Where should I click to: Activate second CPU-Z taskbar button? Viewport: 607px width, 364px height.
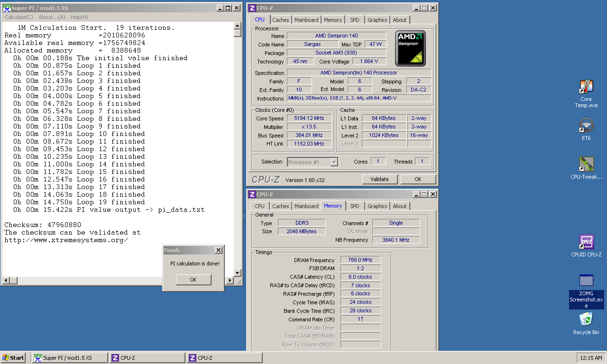224,358
